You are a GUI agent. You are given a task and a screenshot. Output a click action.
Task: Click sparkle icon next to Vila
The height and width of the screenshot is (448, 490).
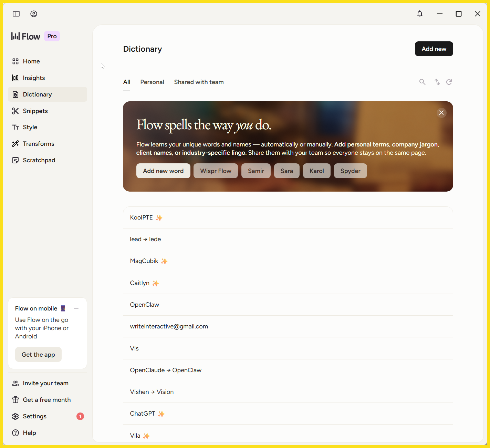pyautogui.click(x=146, y=436)
